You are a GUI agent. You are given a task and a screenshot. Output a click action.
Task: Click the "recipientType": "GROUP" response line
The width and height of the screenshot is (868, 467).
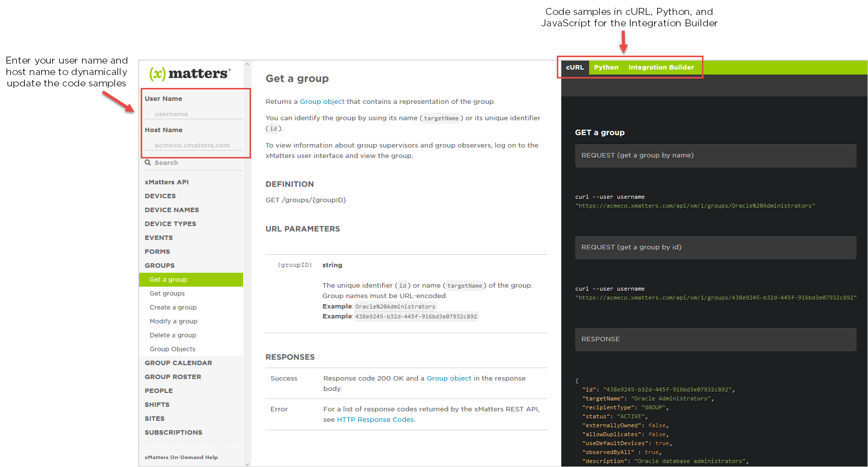(x=625, y=408)
